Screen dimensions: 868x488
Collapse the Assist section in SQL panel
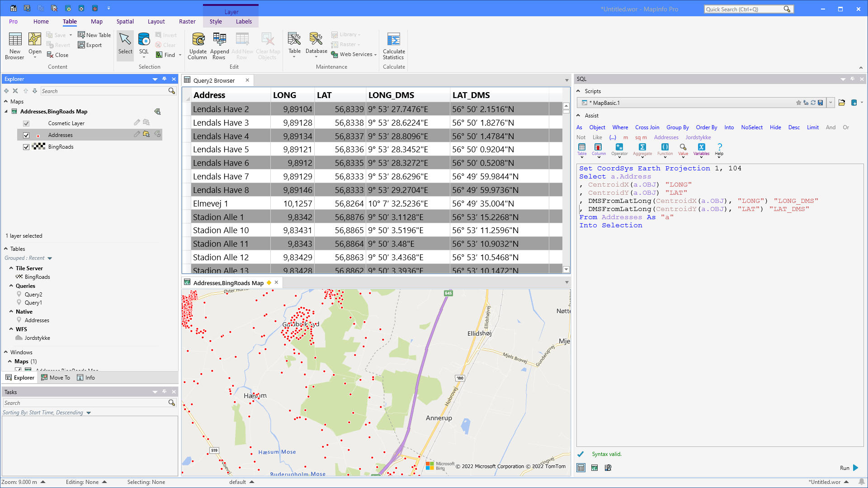tap(579, 115)
